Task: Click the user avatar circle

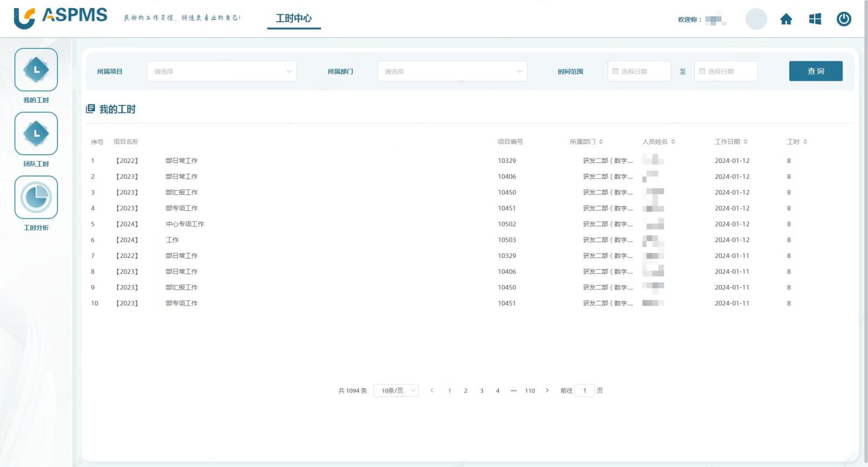Action: tap(756, 19)
